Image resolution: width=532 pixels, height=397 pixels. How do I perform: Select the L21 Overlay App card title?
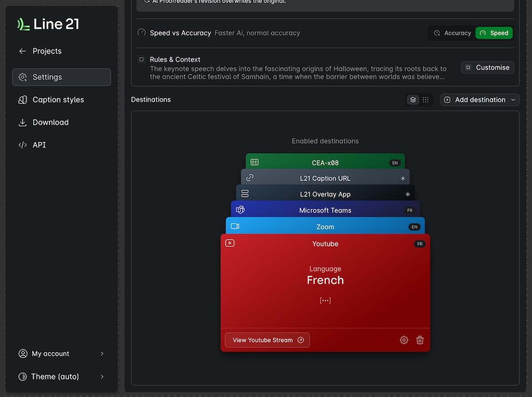325,194
